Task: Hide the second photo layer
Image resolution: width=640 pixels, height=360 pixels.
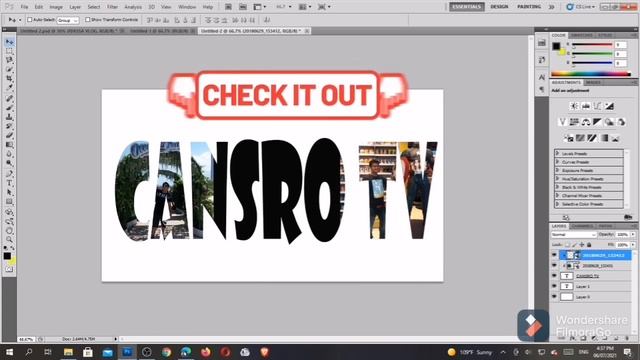Action: click(554, 266)
